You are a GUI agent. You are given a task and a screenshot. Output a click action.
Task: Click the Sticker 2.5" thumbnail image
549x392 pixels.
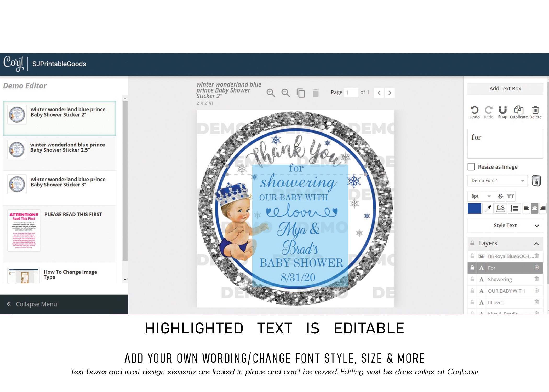17,149
